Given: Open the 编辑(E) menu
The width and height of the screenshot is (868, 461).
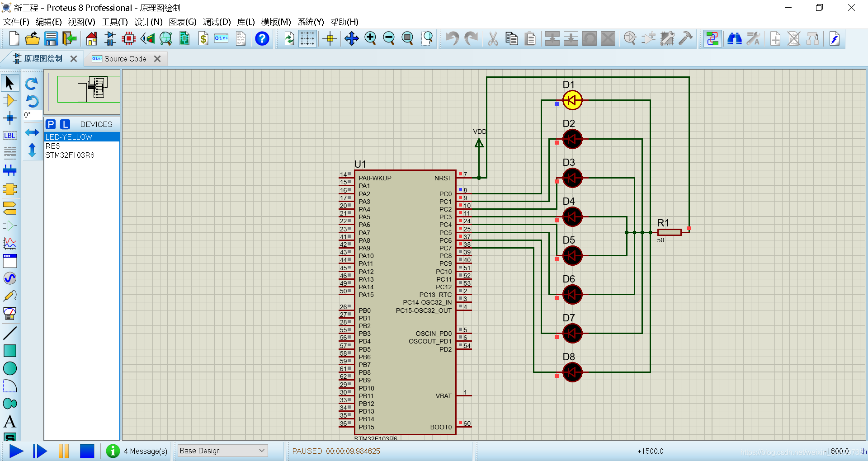Looking at the screenshot, I should tap(49, 22).
